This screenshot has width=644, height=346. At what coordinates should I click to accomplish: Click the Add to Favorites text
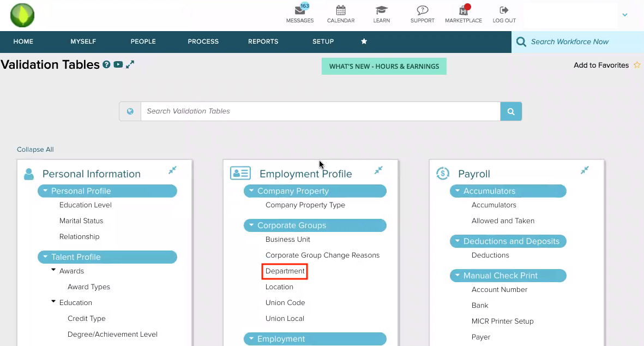pyautogui.click(x=601, y=65)
